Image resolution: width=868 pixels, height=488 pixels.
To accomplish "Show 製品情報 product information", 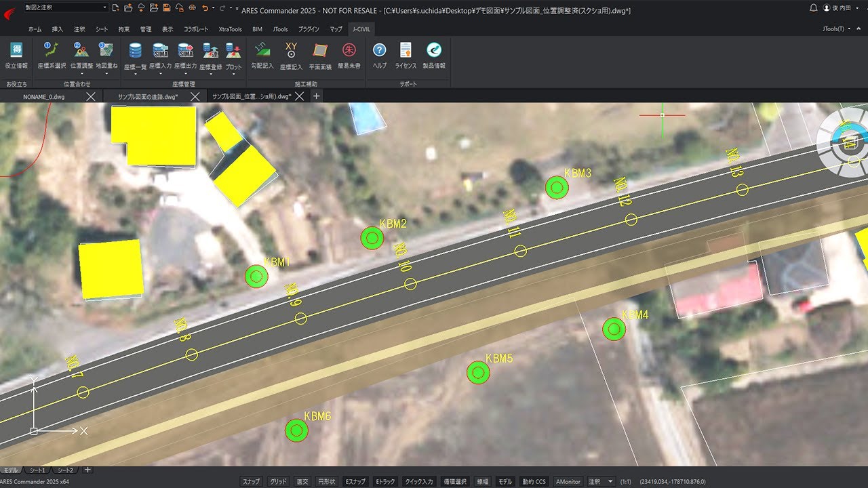I will tap(434, 56).
